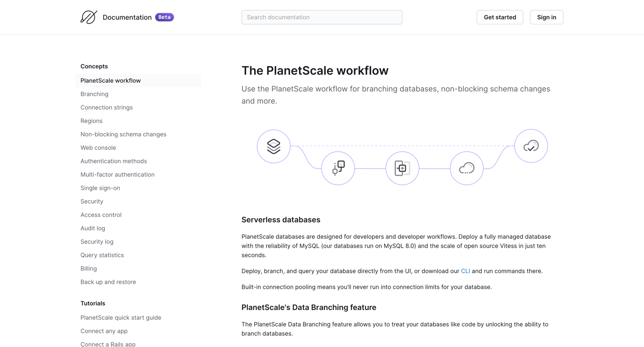Open Access control page

[101, 215]
